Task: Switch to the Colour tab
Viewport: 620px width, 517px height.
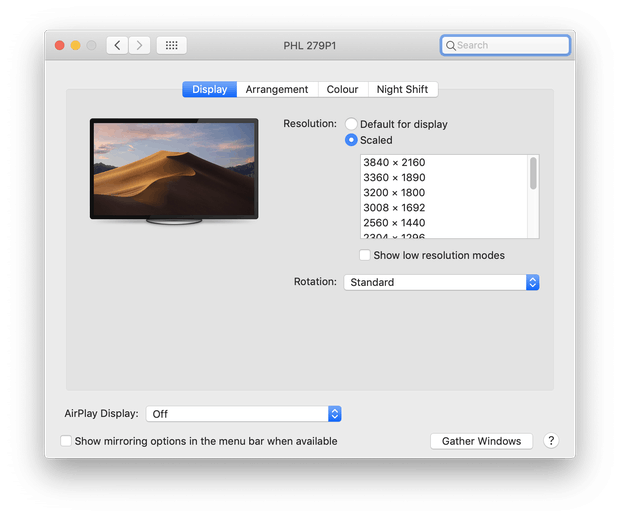Action: [342, 89]
